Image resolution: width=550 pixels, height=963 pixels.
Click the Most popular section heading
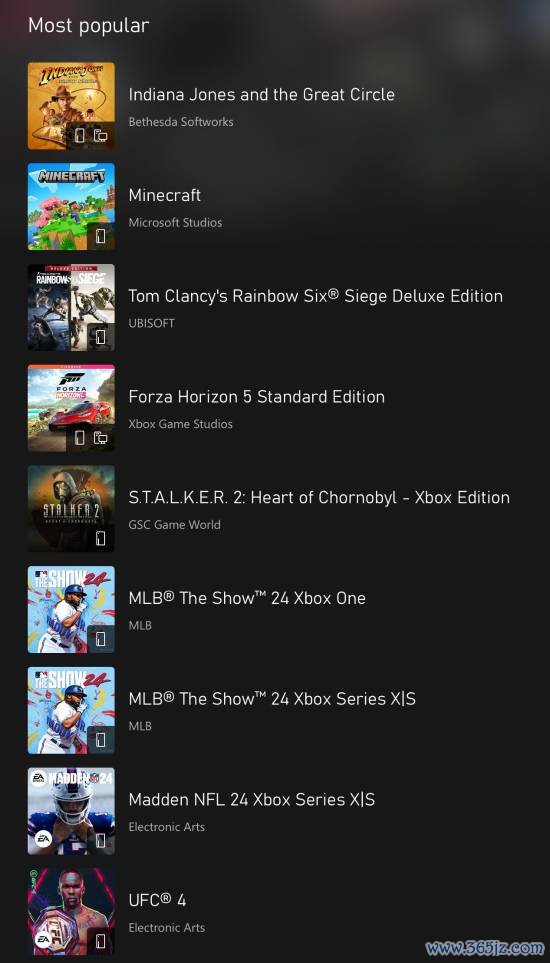coord(88,25)
